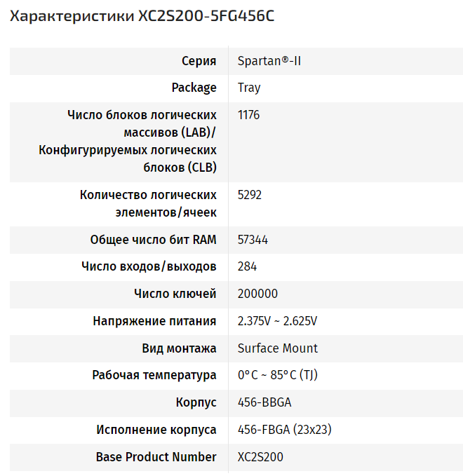Viewport: 463px width, 476px height.
Task: Click the Package row label
Action: [194, 88]
